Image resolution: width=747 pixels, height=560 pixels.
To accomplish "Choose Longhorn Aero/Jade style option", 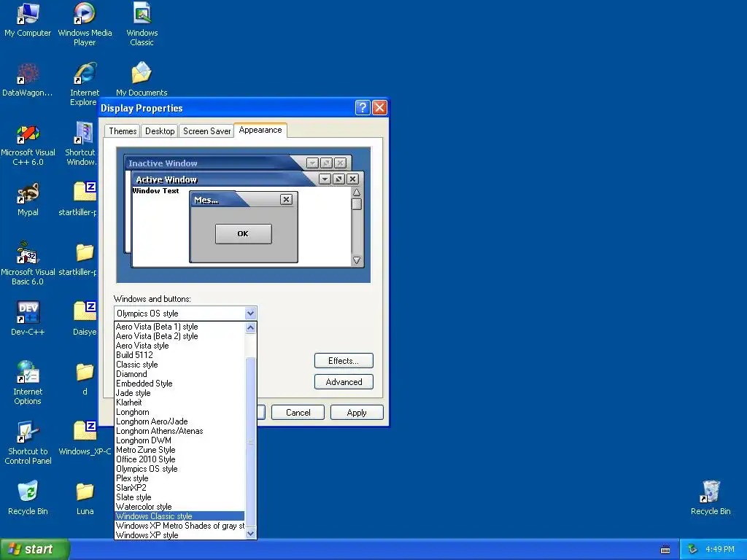I will pos(179,421).
